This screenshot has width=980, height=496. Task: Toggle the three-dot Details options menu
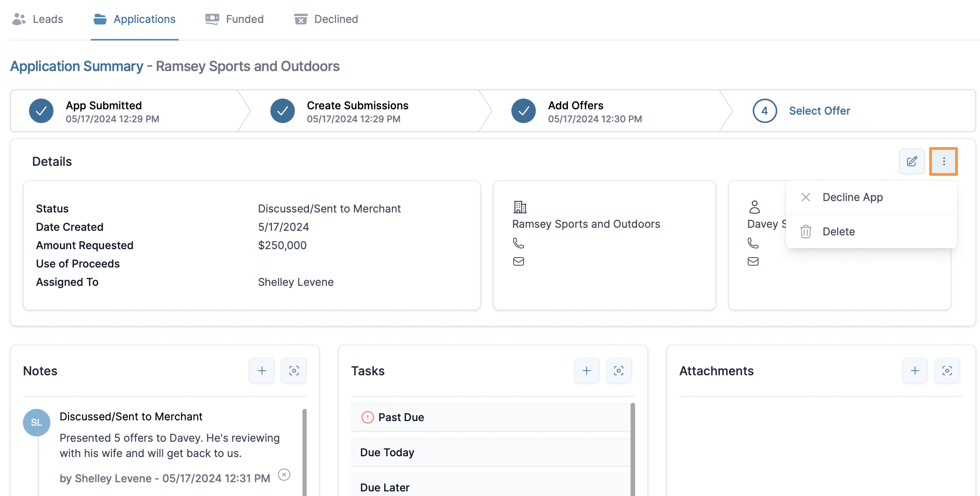pyautogui.click(x=943, y=161)
